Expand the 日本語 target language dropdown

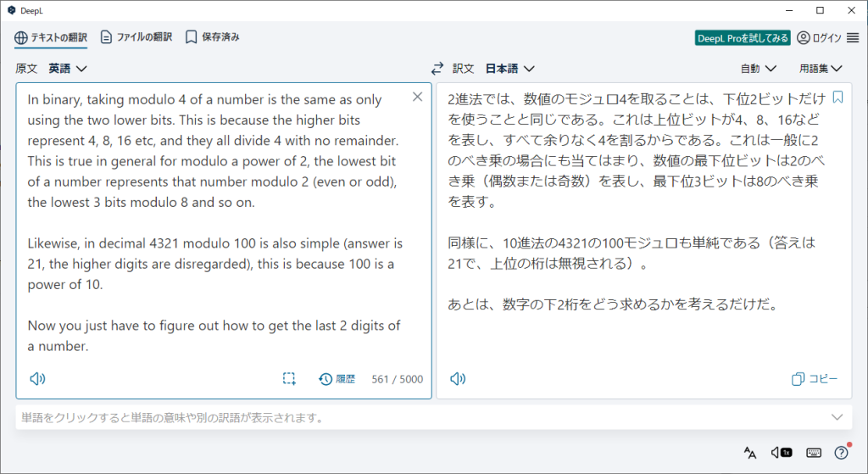(509, 69)
